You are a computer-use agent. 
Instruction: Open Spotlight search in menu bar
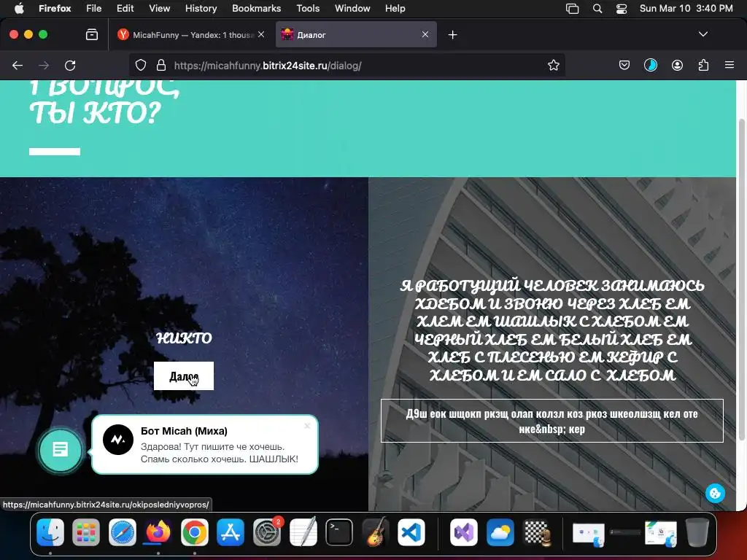pos(597,8)
